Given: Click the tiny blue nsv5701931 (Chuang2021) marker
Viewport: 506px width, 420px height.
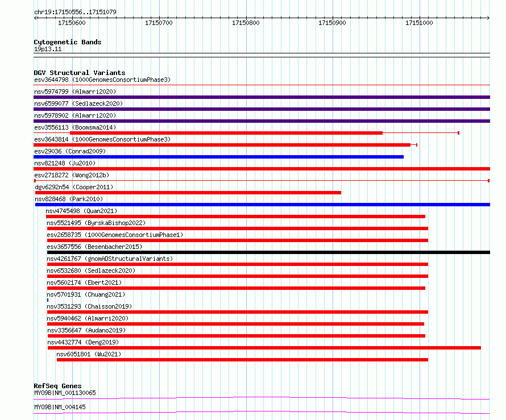Looking at the screenshot, I should coord(48,300).
